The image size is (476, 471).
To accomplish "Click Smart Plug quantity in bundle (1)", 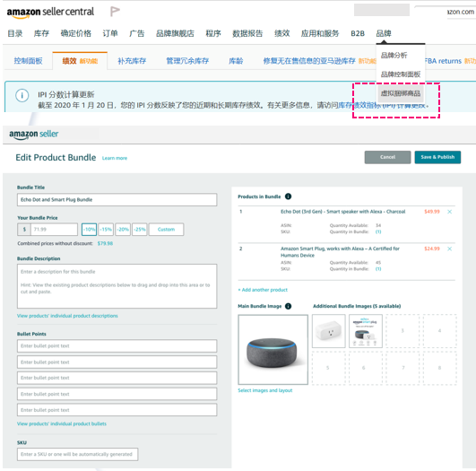I will click(378, 269).
